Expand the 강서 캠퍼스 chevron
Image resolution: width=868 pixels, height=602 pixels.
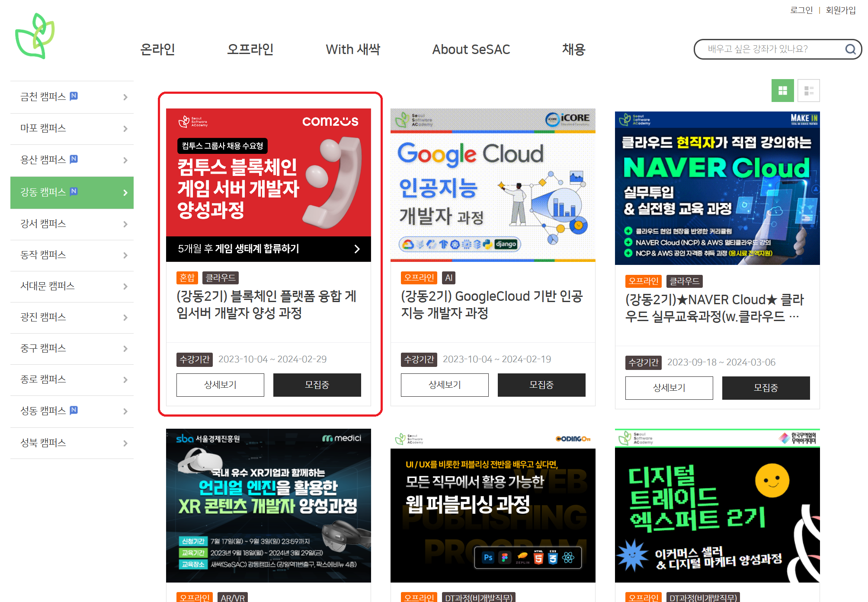125,224
